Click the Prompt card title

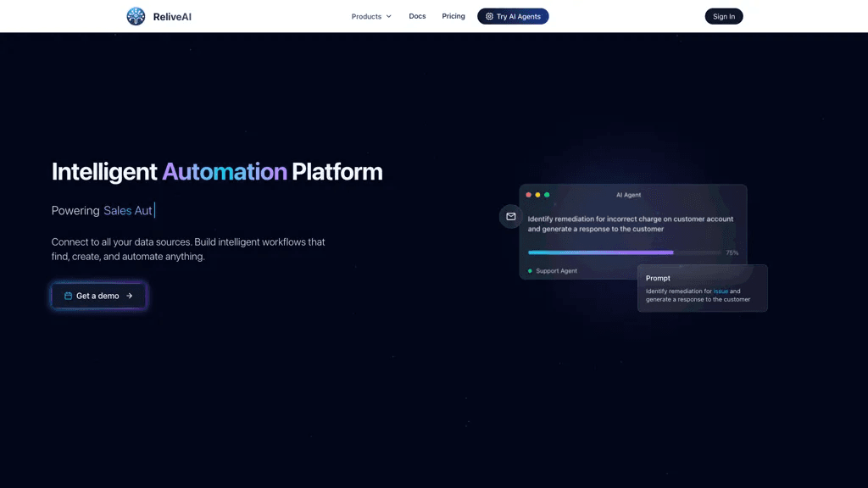point(658,278)
